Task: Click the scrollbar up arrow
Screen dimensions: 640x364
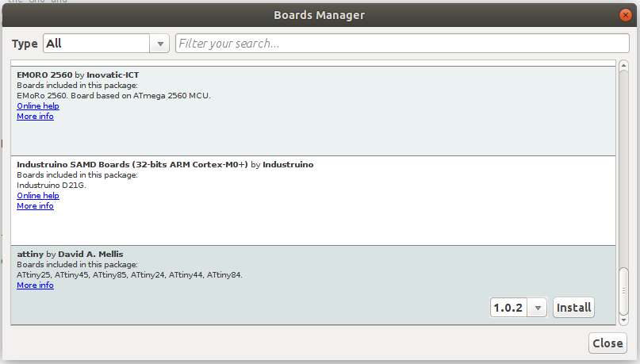Action: pos(623,65)
